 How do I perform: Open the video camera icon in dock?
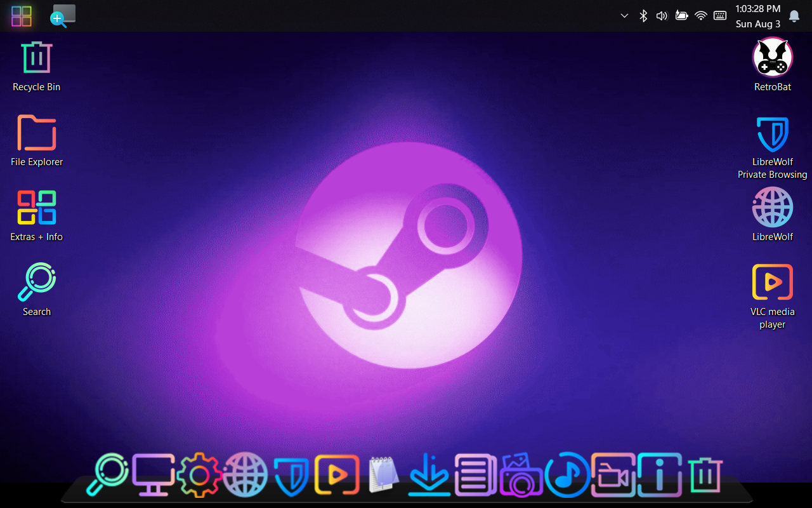(x=612, y=475)
